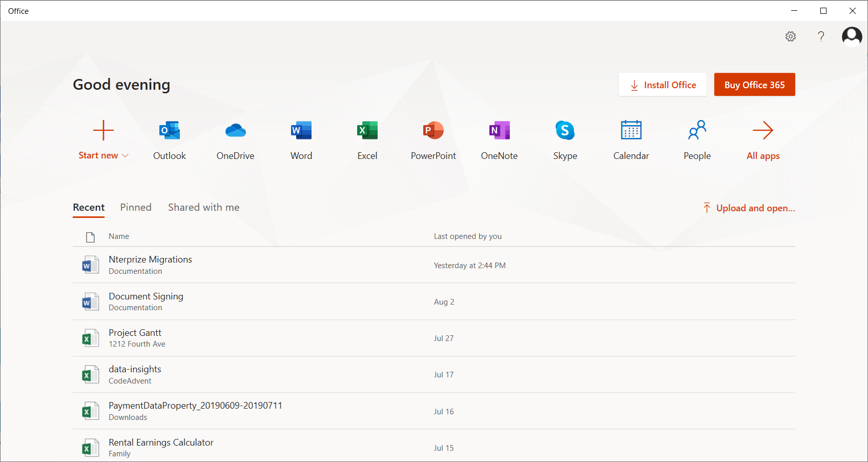Click Word icon of Nterprize Migrations
Screen dimensions: 868x462
pos(91,265)
